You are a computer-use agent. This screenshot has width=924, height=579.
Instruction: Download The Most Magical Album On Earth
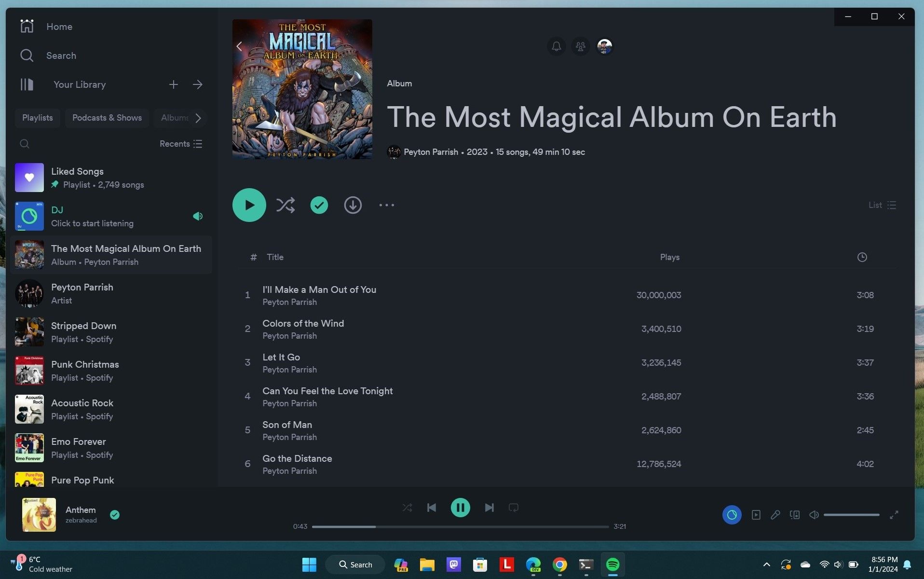[x=353, y=205]
